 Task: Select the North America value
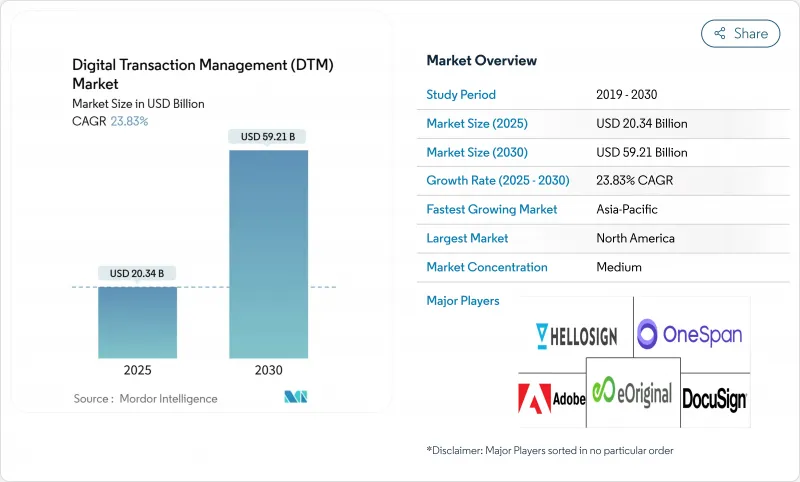[635, 238]
